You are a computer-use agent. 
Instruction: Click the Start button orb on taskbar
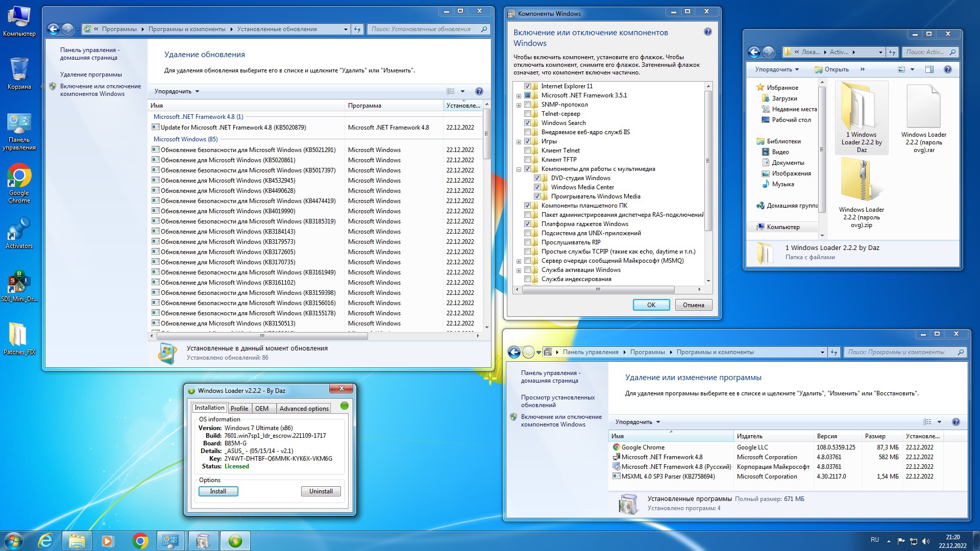(14, 541)
